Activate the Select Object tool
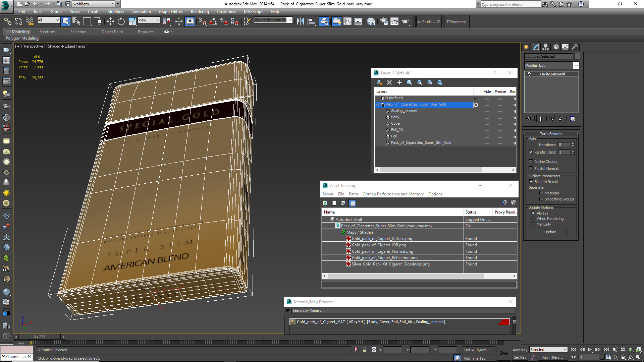The height and width of the screenshot is (362, 644). point(66,21)
